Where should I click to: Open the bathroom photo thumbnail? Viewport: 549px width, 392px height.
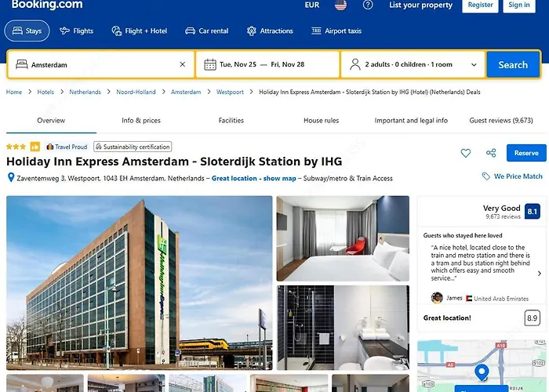coord(344,328)
